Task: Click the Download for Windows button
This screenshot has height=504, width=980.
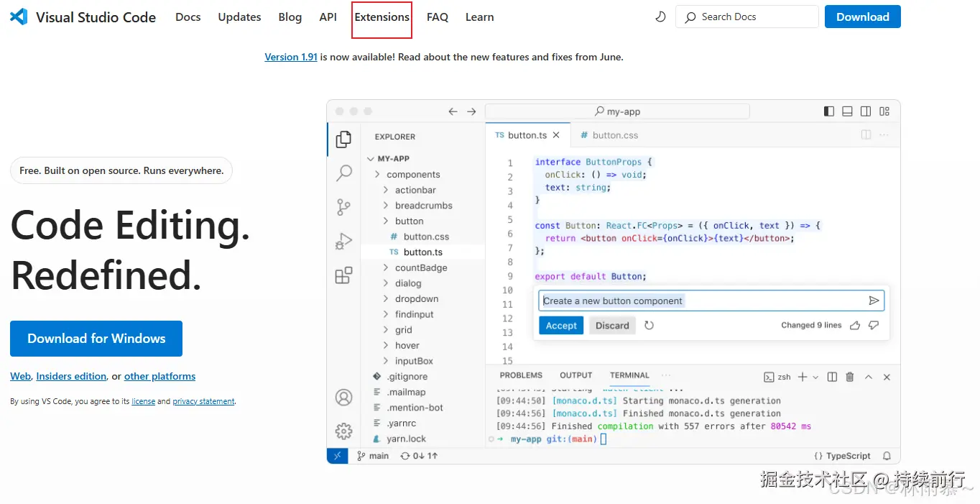Action: (96, 339)
